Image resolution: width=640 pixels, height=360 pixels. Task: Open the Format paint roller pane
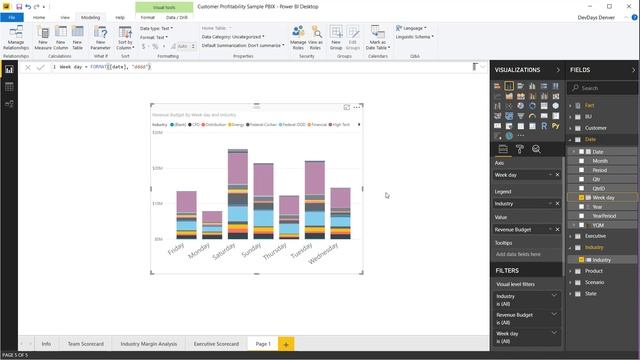pos(520,149)
